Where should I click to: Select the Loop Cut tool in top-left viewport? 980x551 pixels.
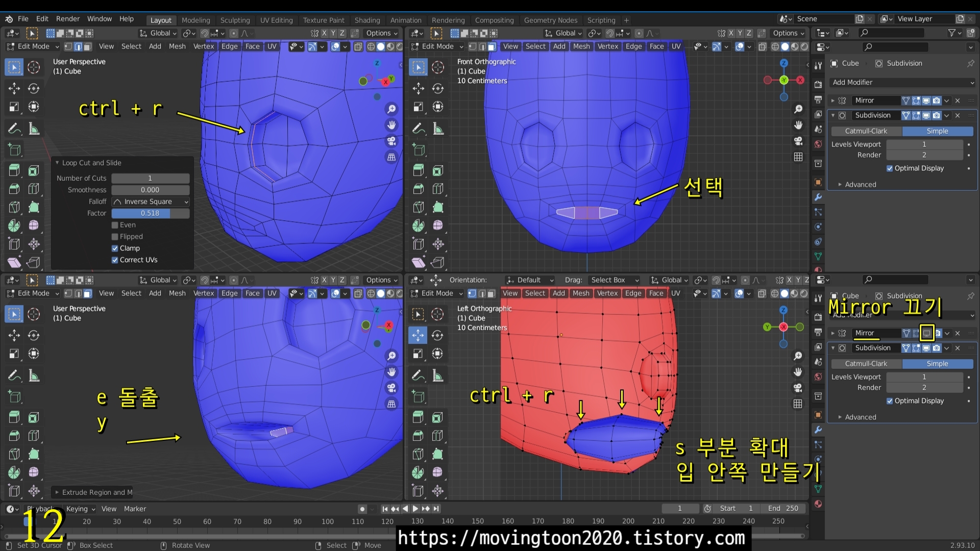[x=34, y=189]
